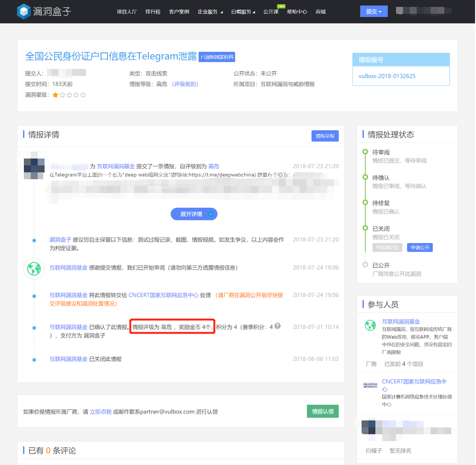Screen dimensions: 476x465
Task: Click the 2018-07-31 10:14 timestamp
Action: click(x=316, y=327)
